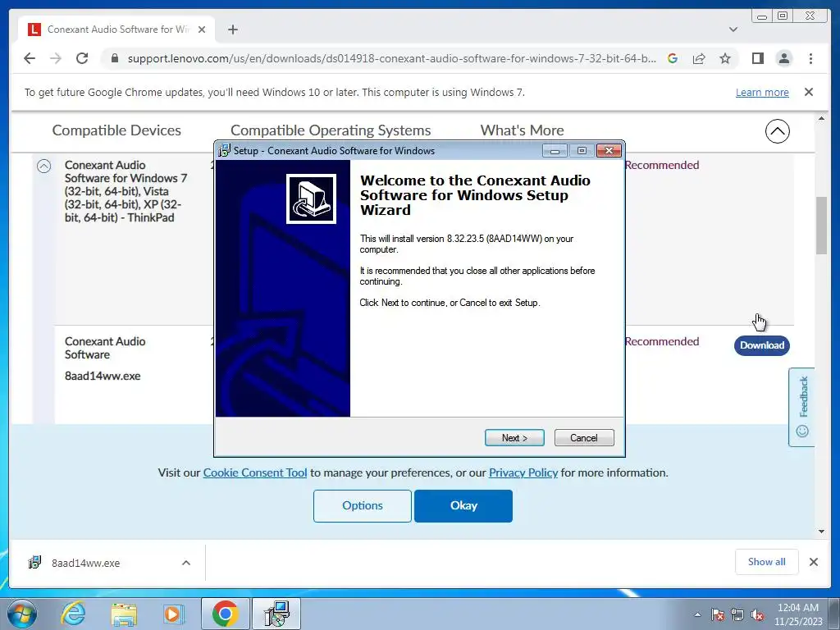The height and width of the screenshot is (630, 840).
Task: Open the Chrome profile menu
Action: pos(783,58)
